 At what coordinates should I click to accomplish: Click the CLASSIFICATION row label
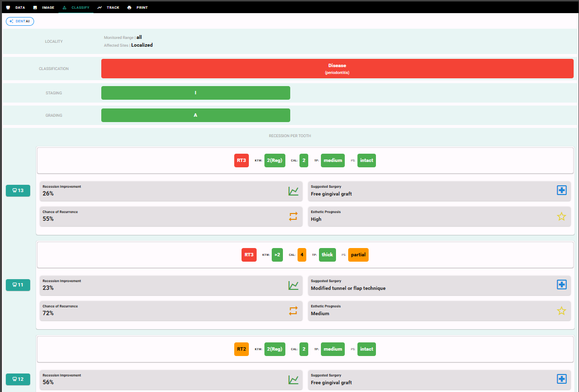[x=54, y=69]
